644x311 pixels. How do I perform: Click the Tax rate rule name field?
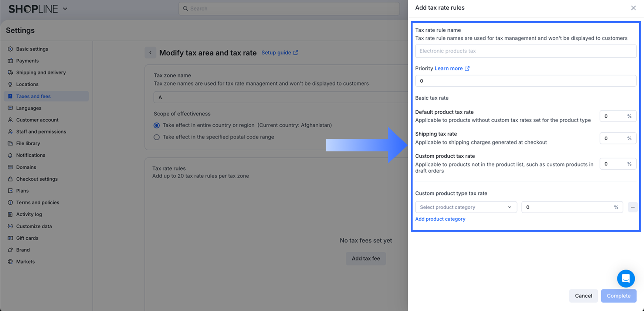525,51
